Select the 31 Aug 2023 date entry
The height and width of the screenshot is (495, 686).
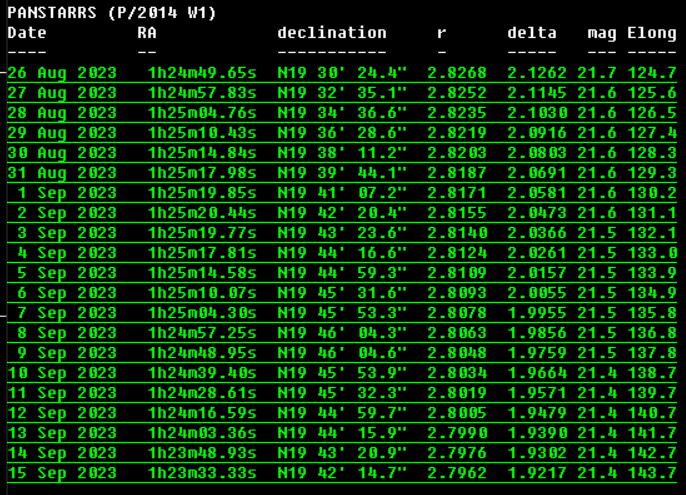[x=62, y=173]
